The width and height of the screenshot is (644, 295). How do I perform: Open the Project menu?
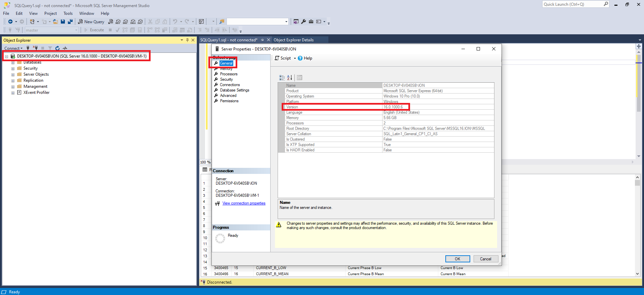[50, 13]
